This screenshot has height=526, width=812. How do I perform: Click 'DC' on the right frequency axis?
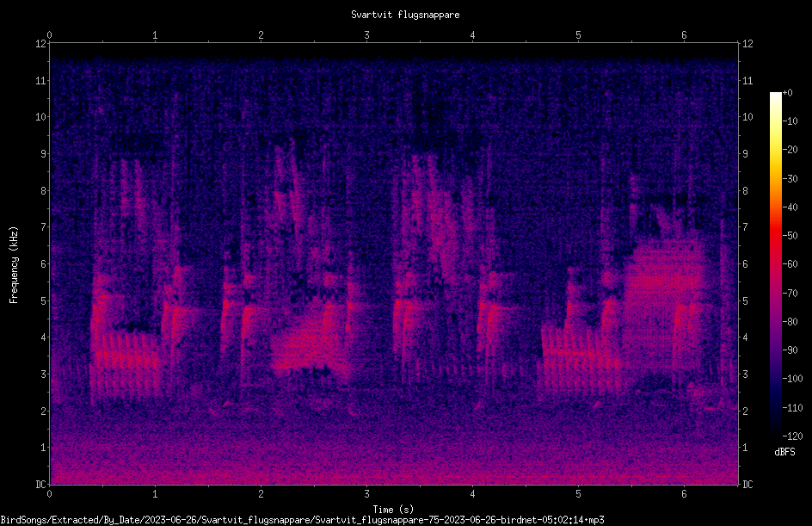pos(747,485)
